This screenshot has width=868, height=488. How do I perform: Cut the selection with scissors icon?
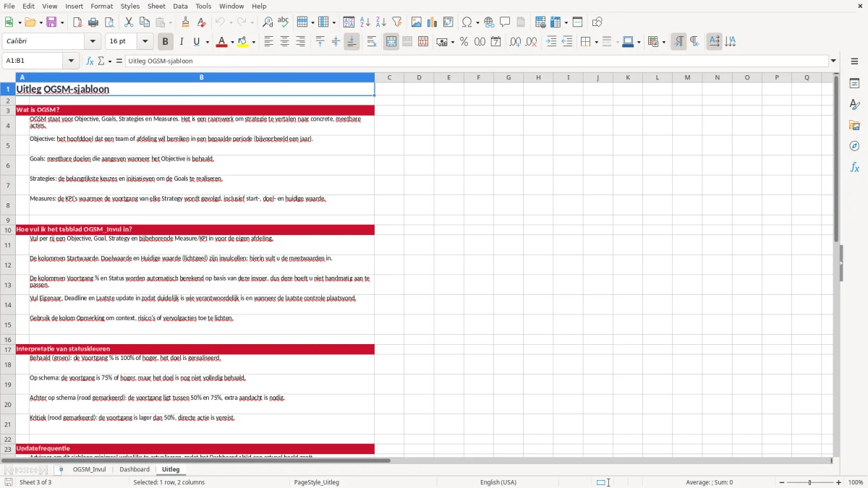(x=128, y=22)
